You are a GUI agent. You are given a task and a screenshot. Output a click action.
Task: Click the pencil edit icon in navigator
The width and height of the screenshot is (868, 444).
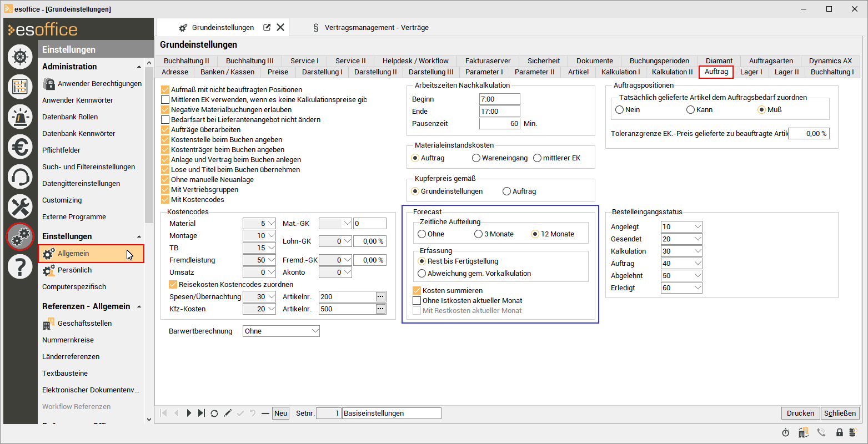[228, 413]
